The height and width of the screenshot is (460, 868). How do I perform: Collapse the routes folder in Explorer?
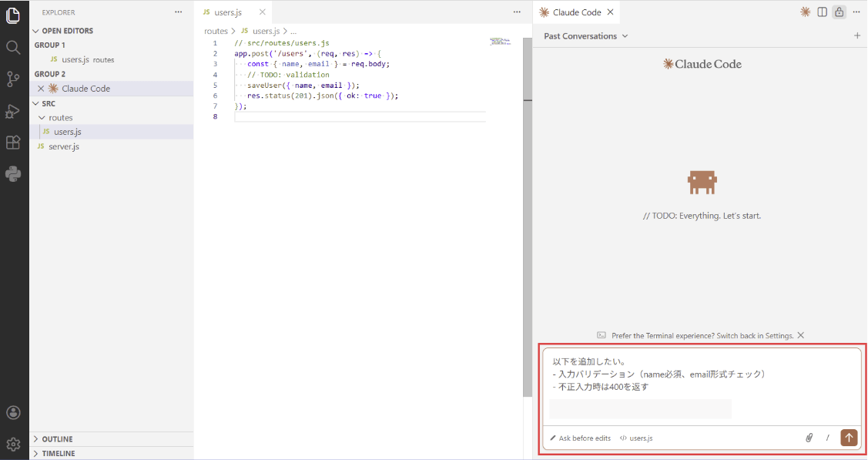60,118
